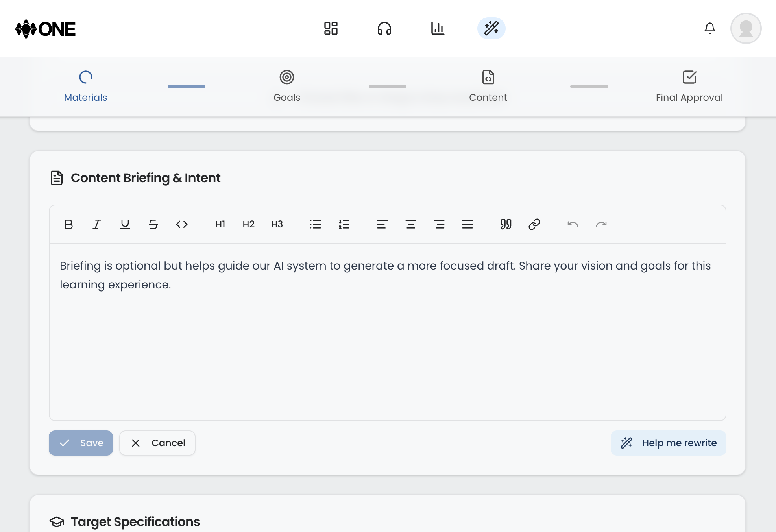Select the headphones audio icon
Image resolution: width=776 pixels, height=532 pixels.
tap(384, 28)
